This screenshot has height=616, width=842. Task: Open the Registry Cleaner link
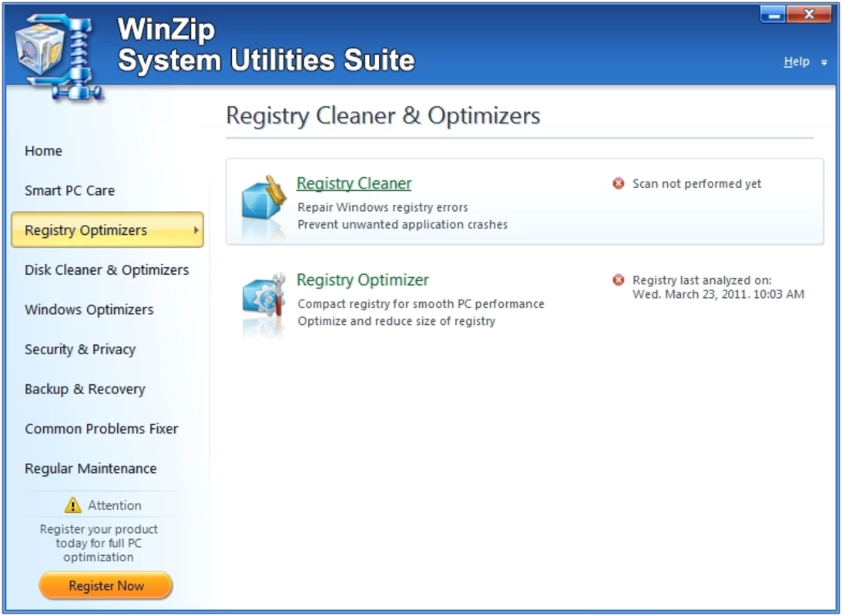click(354, 183)
